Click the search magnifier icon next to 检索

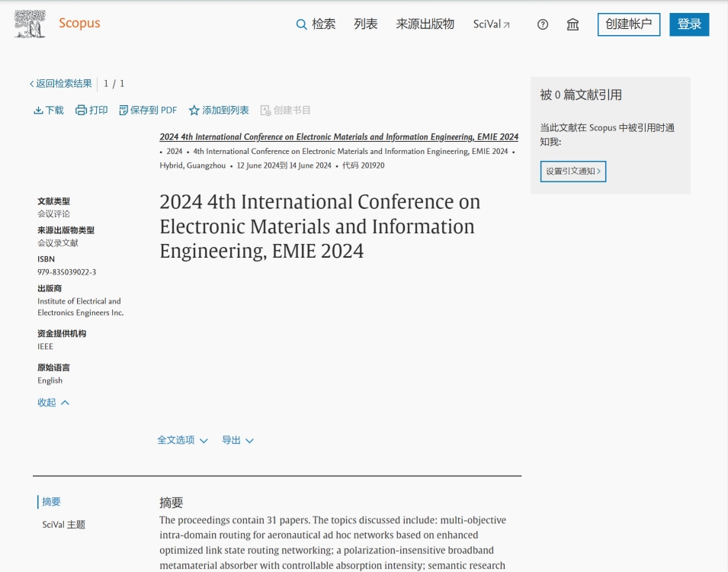[x=301, y=24]
